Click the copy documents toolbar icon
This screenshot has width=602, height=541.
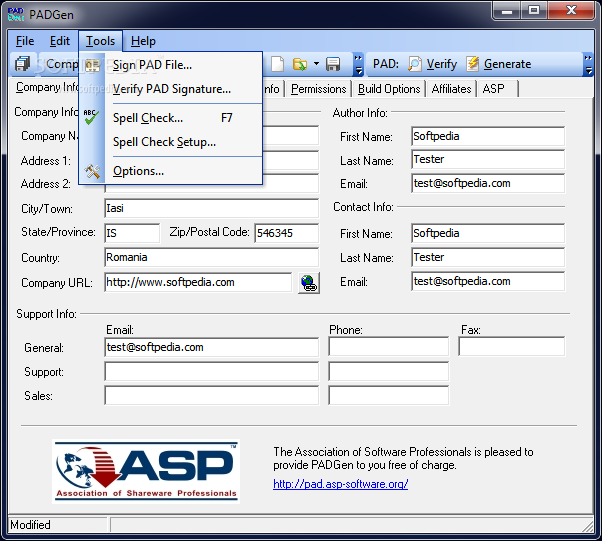pyautogui.click(x=22, y=64)
